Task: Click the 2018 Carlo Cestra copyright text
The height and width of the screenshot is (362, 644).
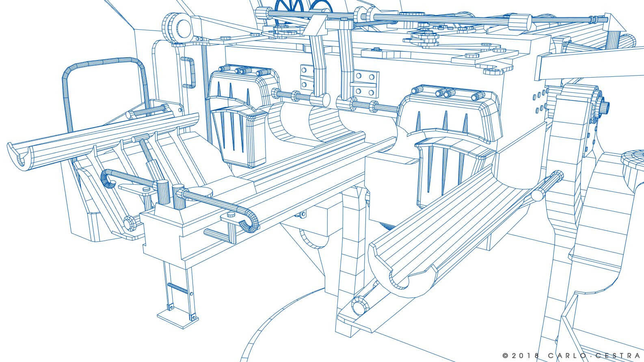Action: pos(572,355)
